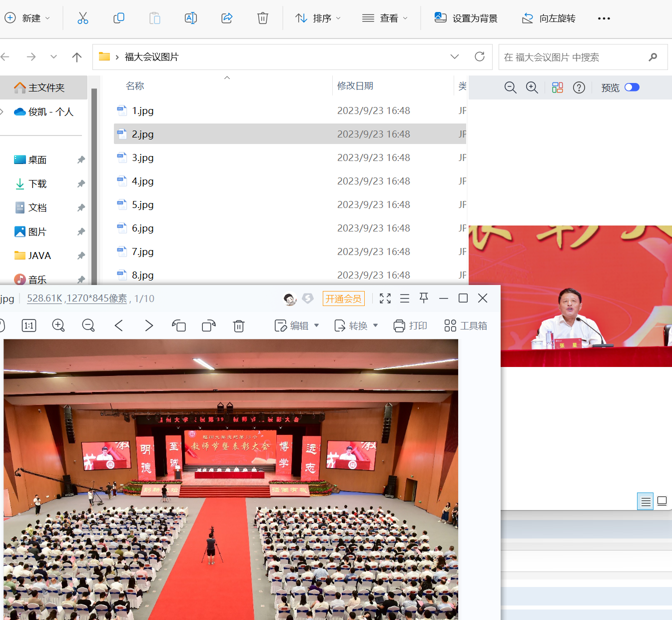This screenshot has width=672, height=620.
Task: Open 文档 in quick access
Action: click(x=37, y=208)
